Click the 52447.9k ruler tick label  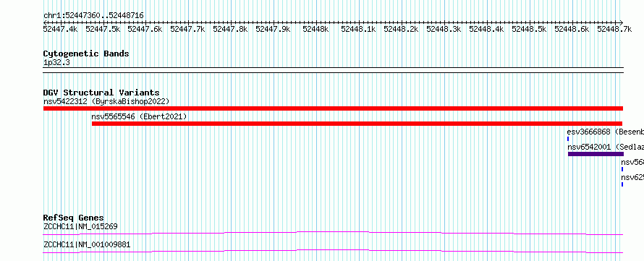[x=273, y=29]
